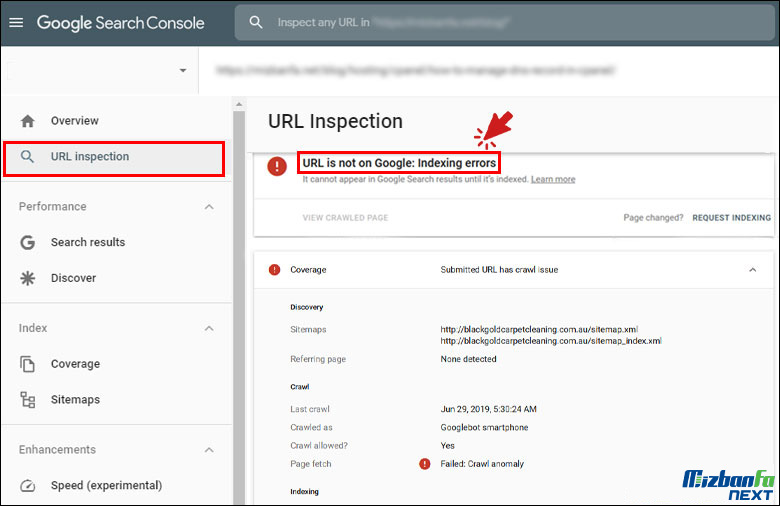This screenshot has width=780, height=506.
Task: Click the Google Search Console logo
Action: (120, 22)
